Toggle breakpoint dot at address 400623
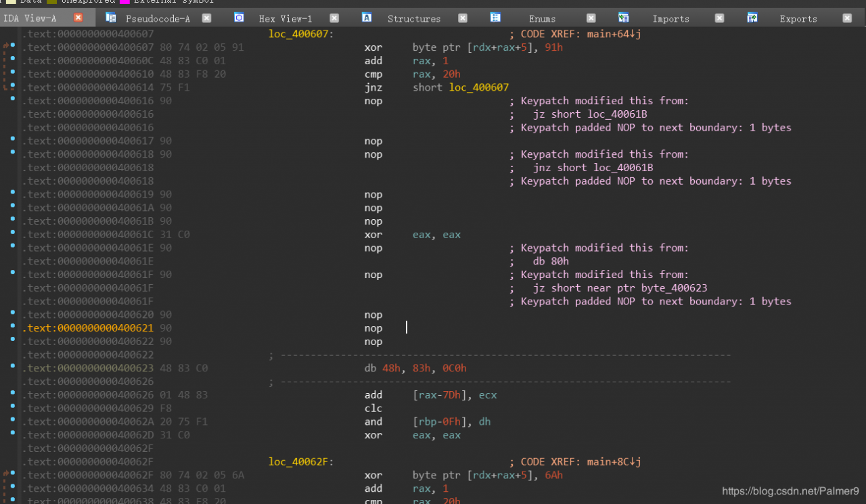Image resolution: width=866 pixels, height=504 pixels. click(13, 366)
